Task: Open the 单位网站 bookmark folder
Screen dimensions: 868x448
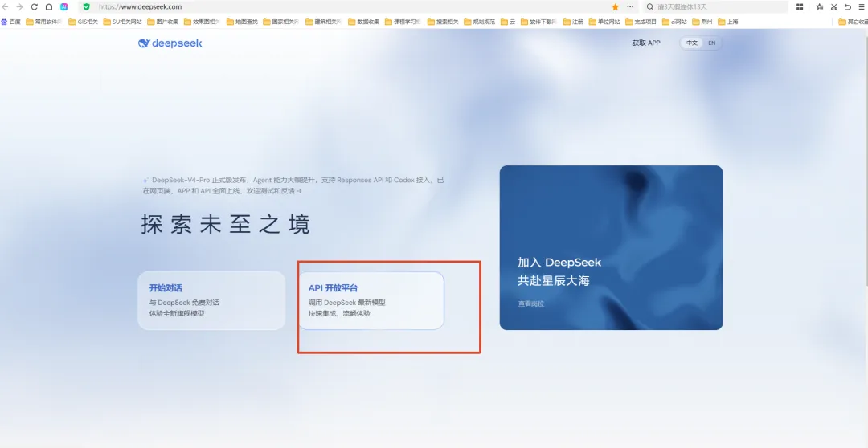Action: [x=604, y=22]
